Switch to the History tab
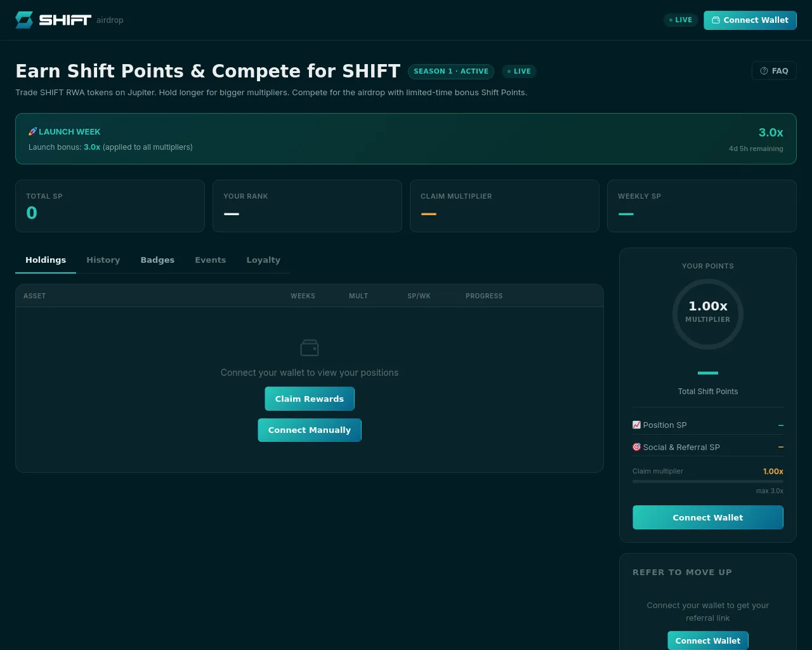This screenshot has height=650, width=812. pos(103,260)
